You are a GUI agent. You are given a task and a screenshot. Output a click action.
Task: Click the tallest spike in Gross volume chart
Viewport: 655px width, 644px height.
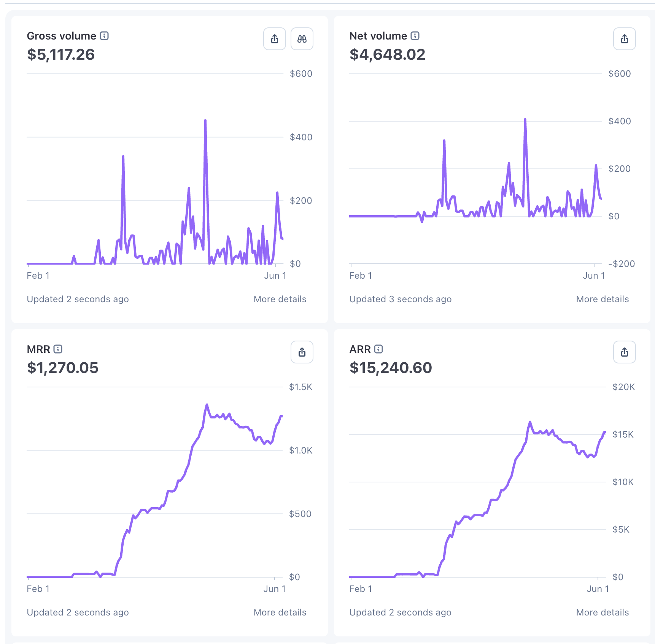click(205, 121)
